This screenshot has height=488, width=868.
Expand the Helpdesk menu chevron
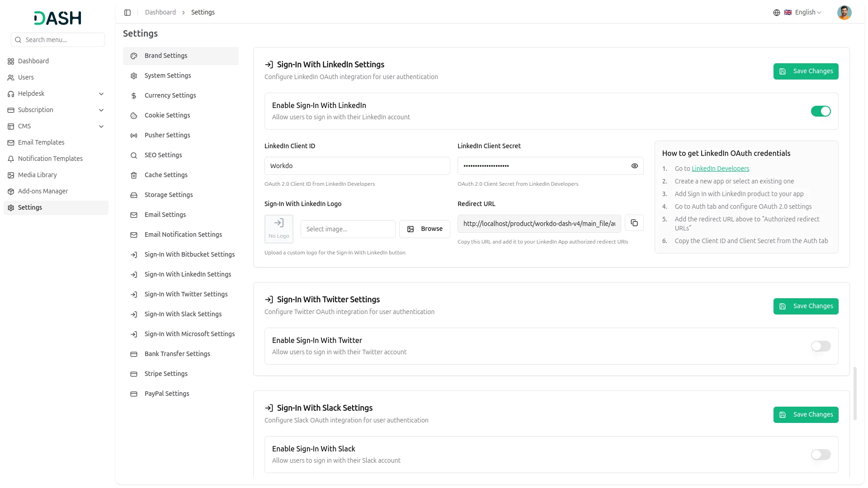(101, 94)
